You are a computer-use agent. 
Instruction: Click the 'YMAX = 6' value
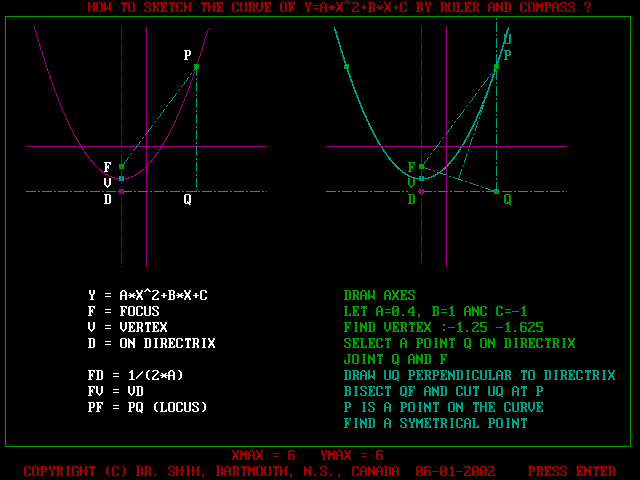(x=351, y=455)
